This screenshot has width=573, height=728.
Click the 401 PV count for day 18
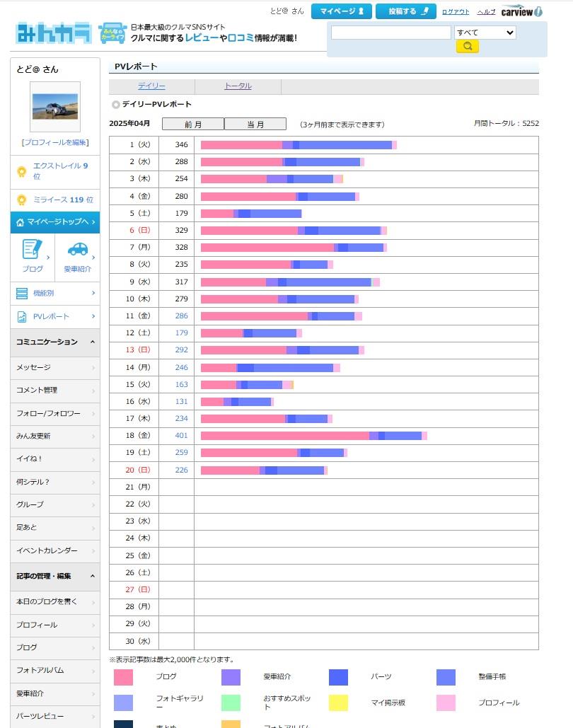[182, 436]
